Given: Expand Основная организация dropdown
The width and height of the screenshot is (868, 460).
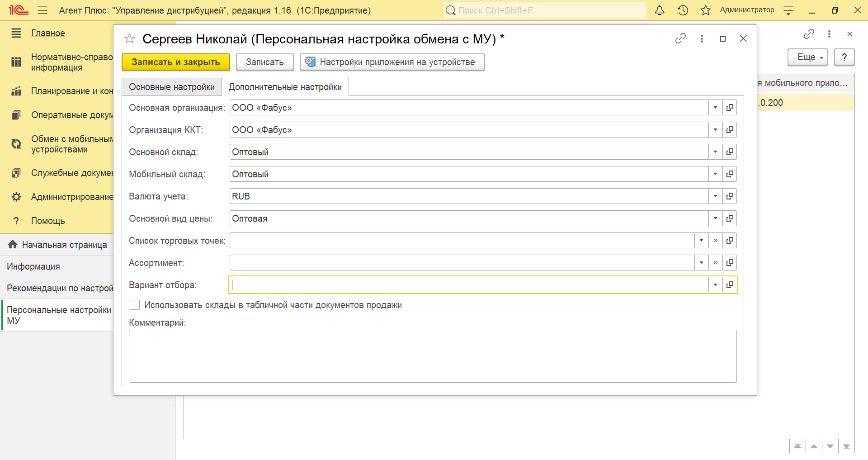Looking at the screenshot, I should click(x=715, y=108).
